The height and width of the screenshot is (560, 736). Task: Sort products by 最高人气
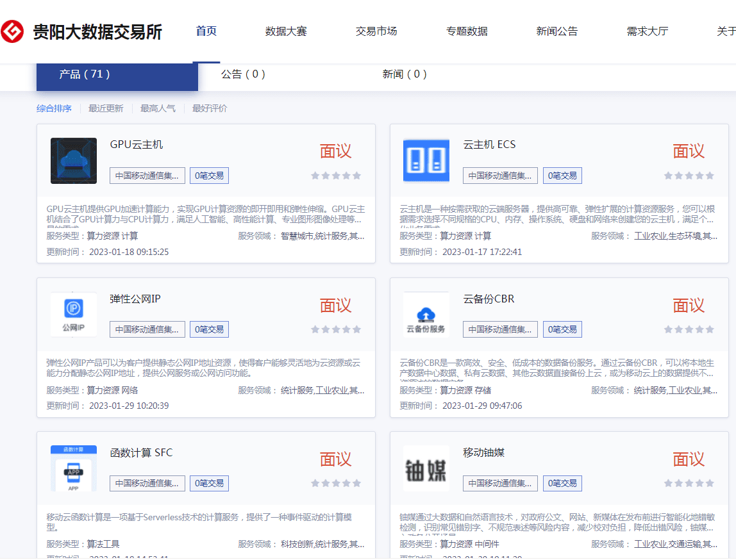coord(158,109)
